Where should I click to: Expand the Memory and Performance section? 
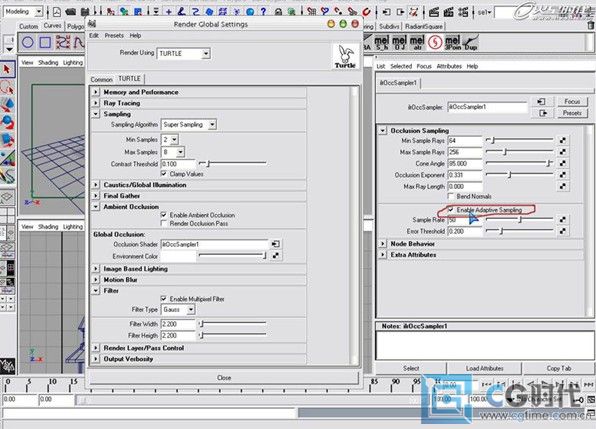[96, 92]
